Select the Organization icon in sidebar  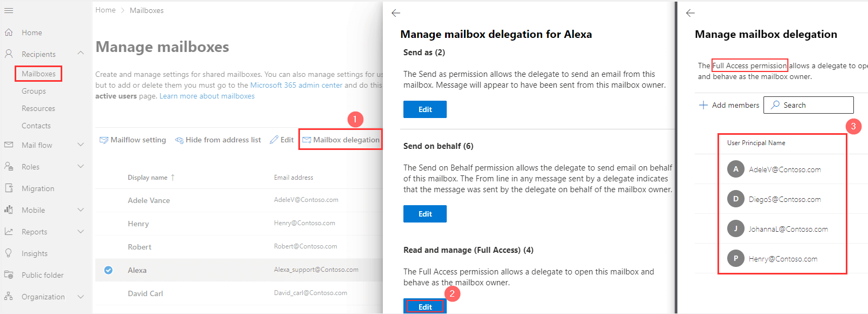click(x=9, y=297)
